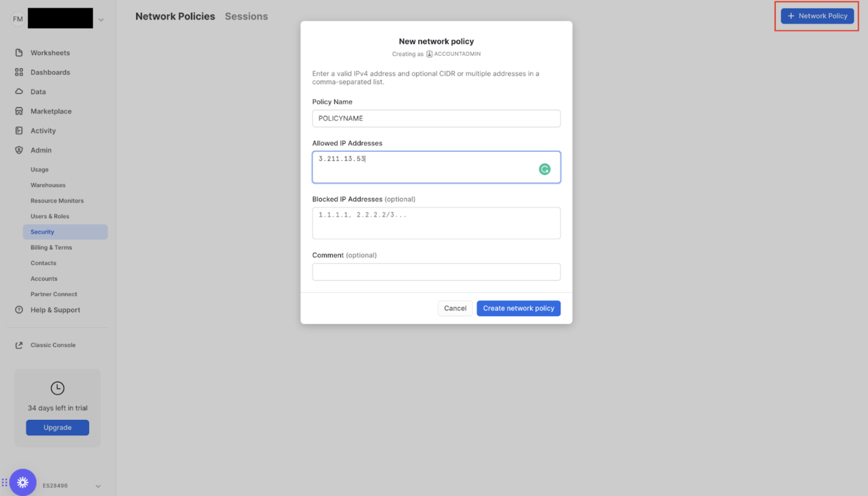The width and height of the screenshot is (868, 496).
Task: Open the ACCOUNTADMIN role selector
Action: point(453,54)
